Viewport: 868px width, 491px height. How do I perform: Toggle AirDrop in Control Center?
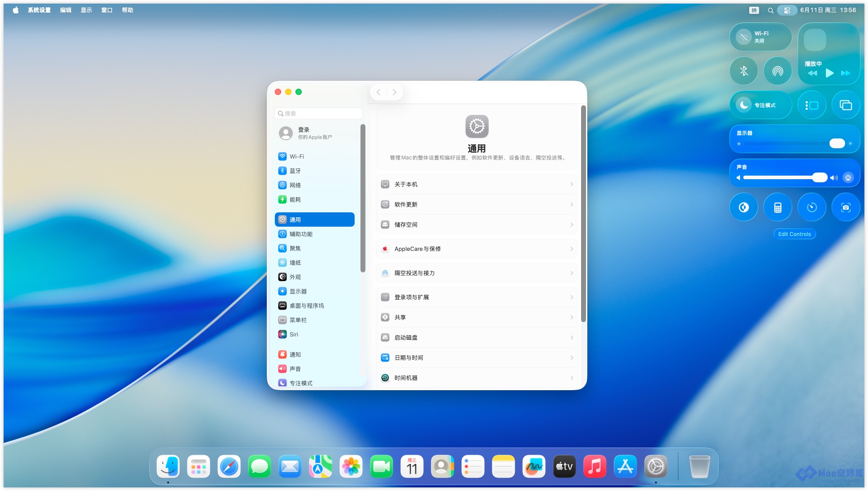[778, 71]
